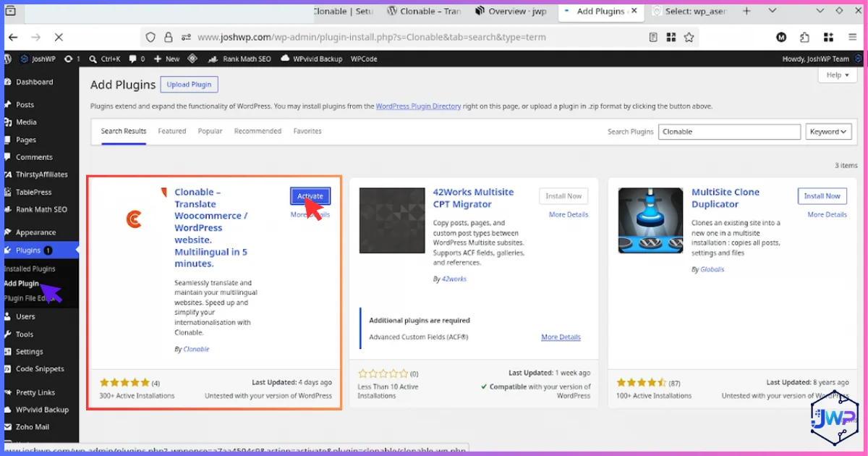Open the New content menu in admin bar
Viewport: 868px width, 456px height.
[167, 59]
